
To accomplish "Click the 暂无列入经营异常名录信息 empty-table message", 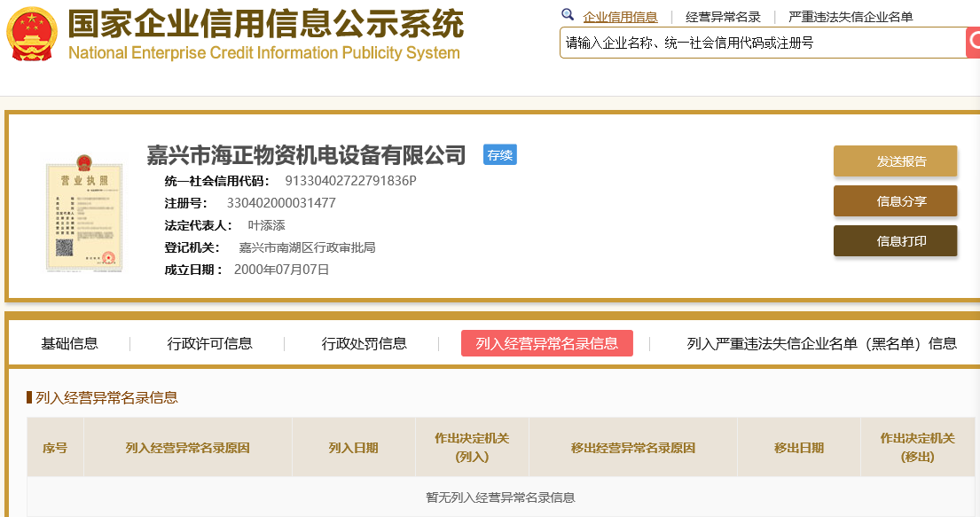I will point(500,497).
